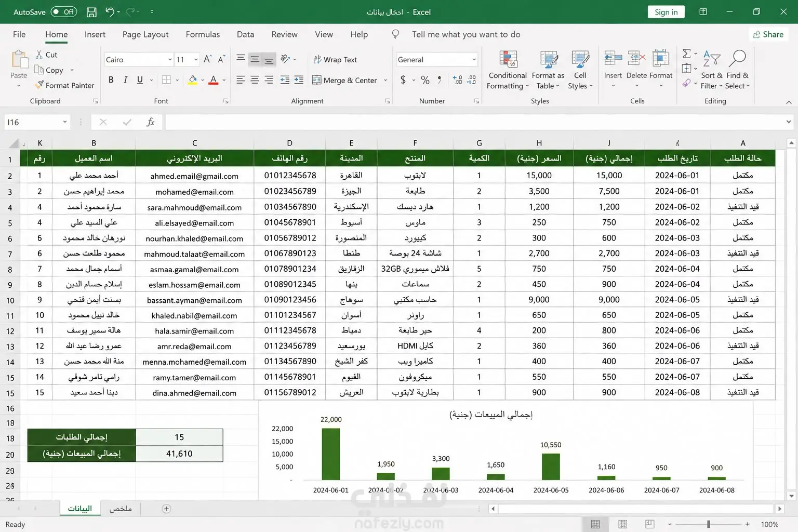The height and width of the screenshot is (532, 798).
Task: Click the Comma Style icon
Action: tap(440, 80)
